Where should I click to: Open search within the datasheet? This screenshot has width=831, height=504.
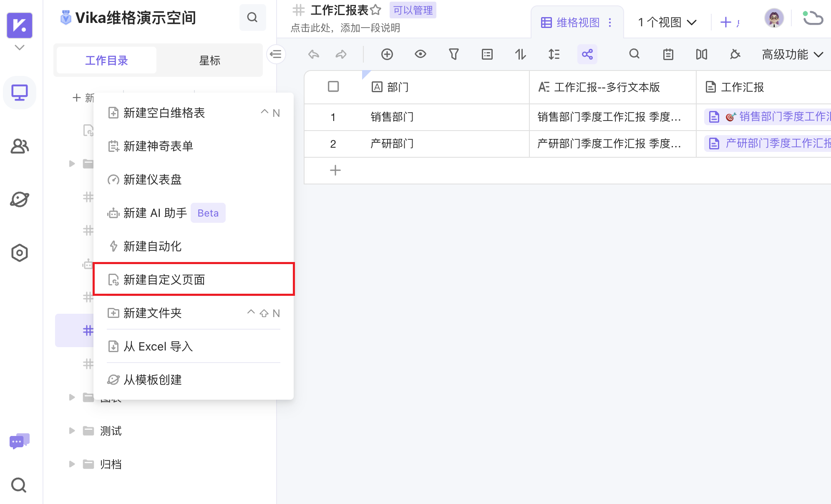(x=634, y=54)
